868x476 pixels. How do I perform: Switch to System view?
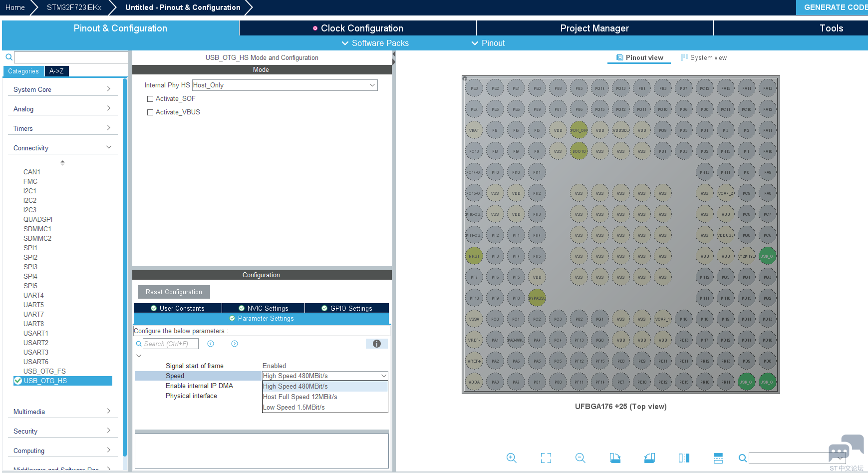(704, 58)
